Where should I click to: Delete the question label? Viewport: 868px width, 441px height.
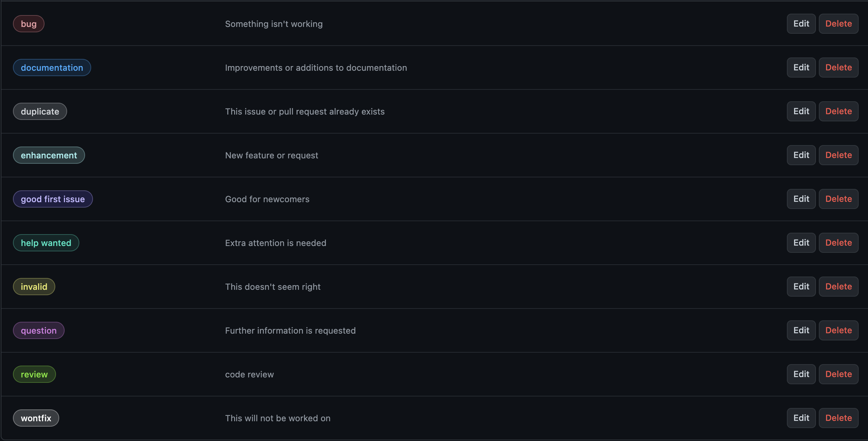coord(839,330)
